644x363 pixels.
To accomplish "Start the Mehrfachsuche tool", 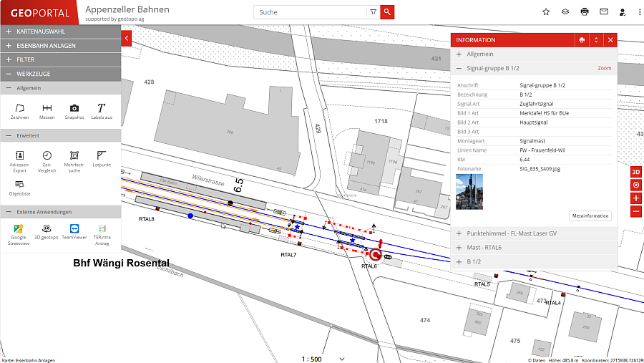I will point(74,162).
